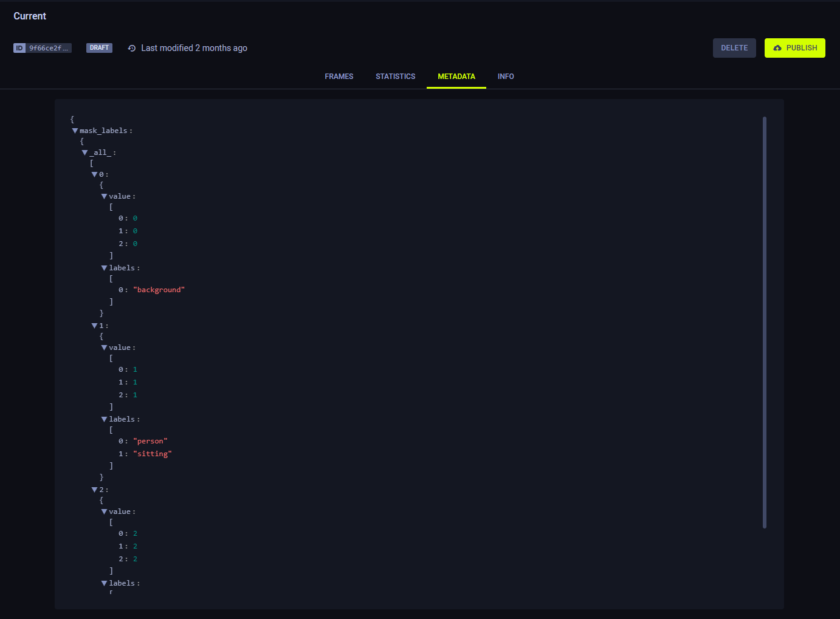Screen dimensions: 840x619
Task: Publish the current dataset version
Action: click(794, 48)
